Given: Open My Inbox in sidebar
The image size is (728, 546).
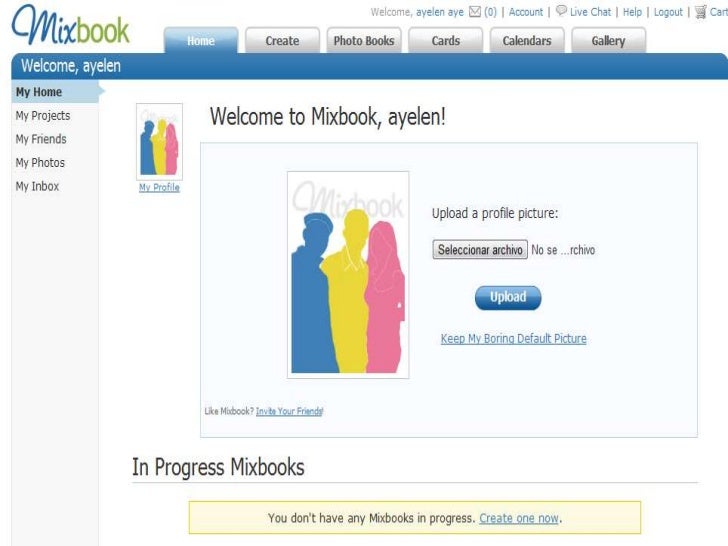Looking at the screenshot, I should 37,186.
